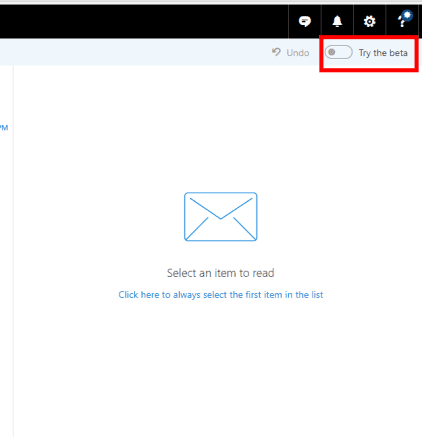This screenshot has height=438, width=423.
Task: Select the message with the PM timestamp
Action: point(4,128)
